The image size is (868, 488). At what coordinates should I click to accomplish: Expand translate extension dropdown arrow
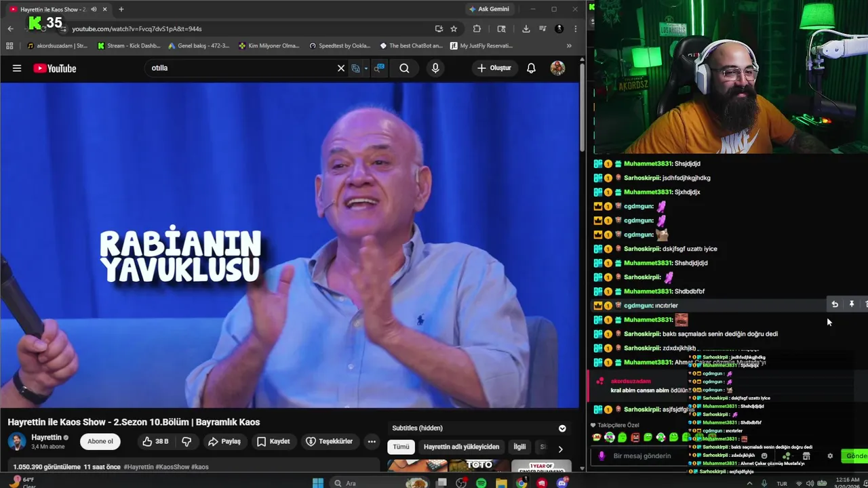click(x=366, y=68)
